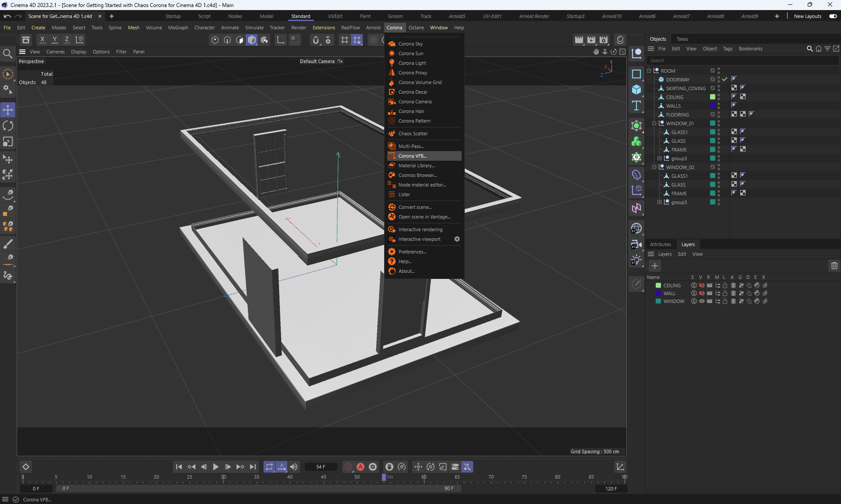
Task: Toggle the autokeying red A button
Action: point(360,467)
